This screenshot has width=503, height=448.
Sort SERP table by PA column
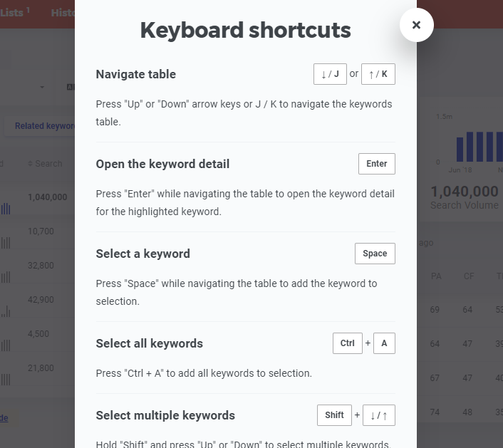point(436,276)
